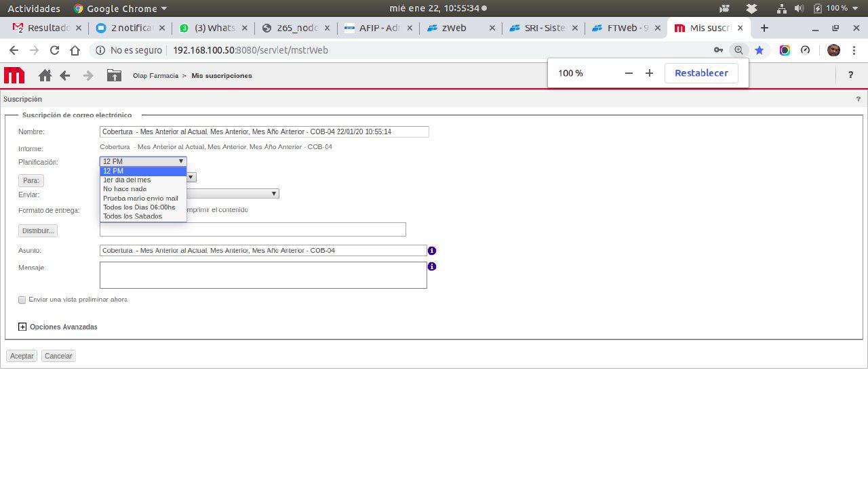
Task: Select 'Todos los Sabados' from schedule list
Action: click(x=133, y=216)
